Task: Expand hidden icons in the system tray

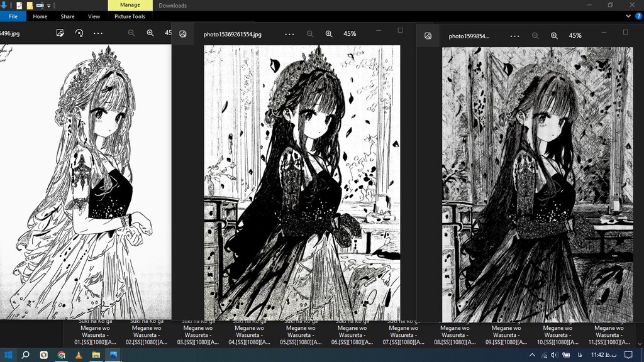Action: (531, 355)
